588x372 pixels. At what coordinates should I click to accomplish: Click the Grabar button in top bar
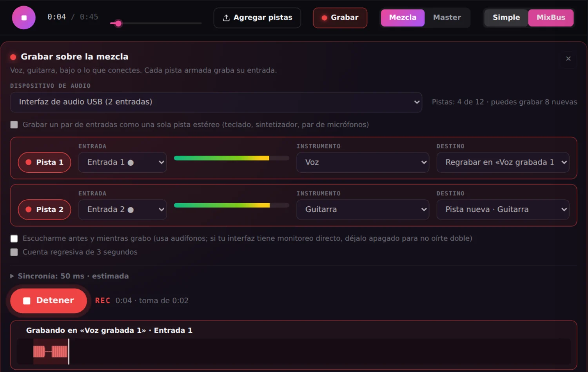340,18
